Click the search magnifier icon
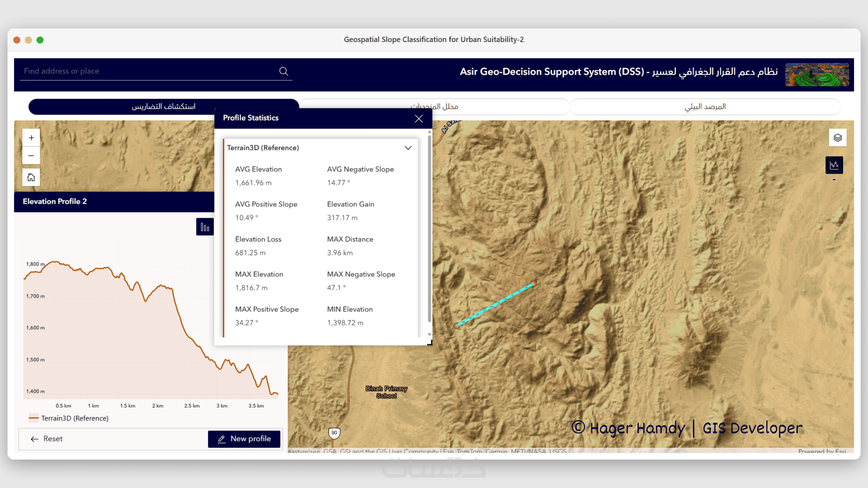The image size is (868, 488). pos(283,71)
